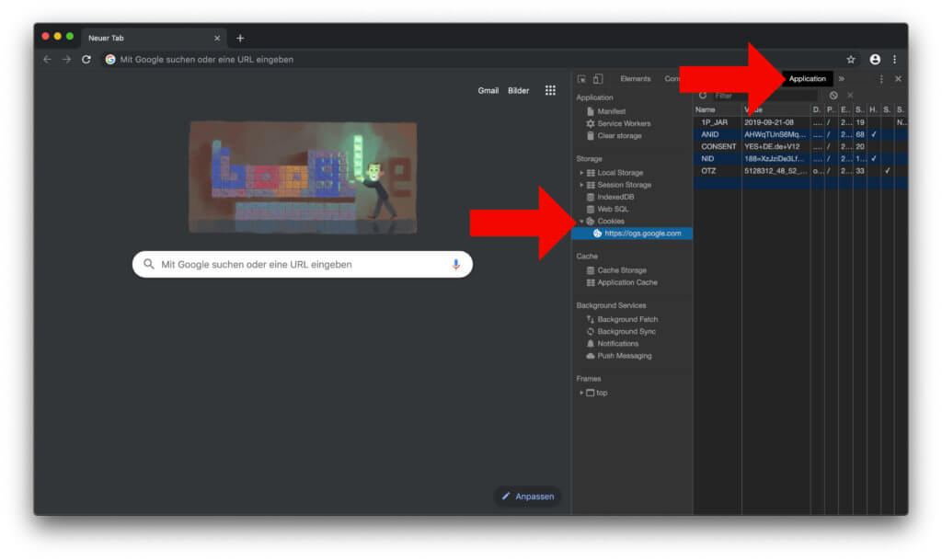Select the NID cookie row
942x560 pixels.
799,159
